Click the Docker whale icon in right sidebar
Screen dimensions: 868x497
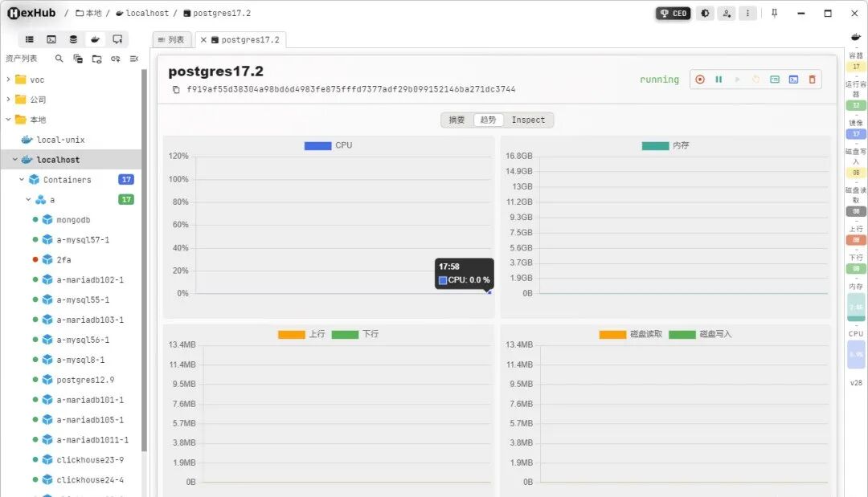point(856,37)
